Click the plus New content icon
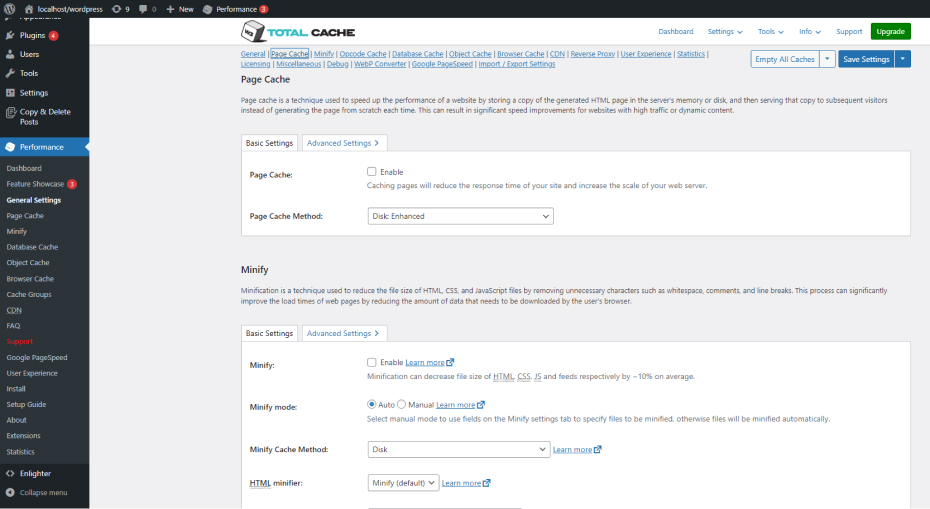Image resolution: width=930 pixels, height=509 pixels. pyautogui.click(x=170, y=9)
